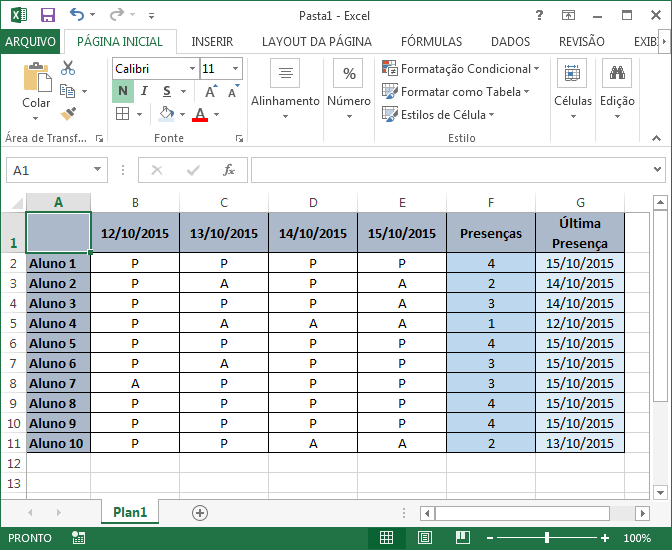This screenshot has width=672, height=550.
Task: Switch to the DADOS tab
Action: (510, 42)
